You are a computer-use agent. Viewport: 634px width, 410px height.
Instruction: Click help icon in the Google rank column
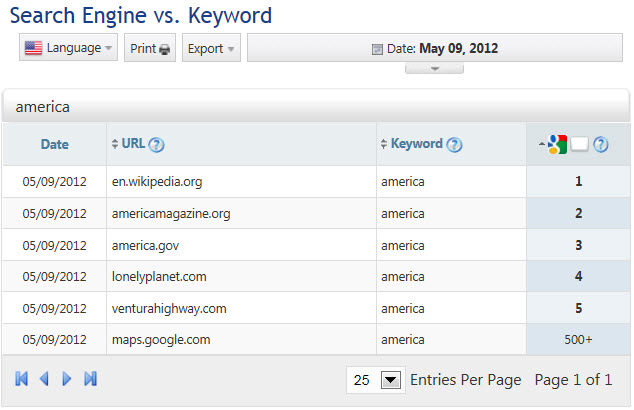(600, 144)
